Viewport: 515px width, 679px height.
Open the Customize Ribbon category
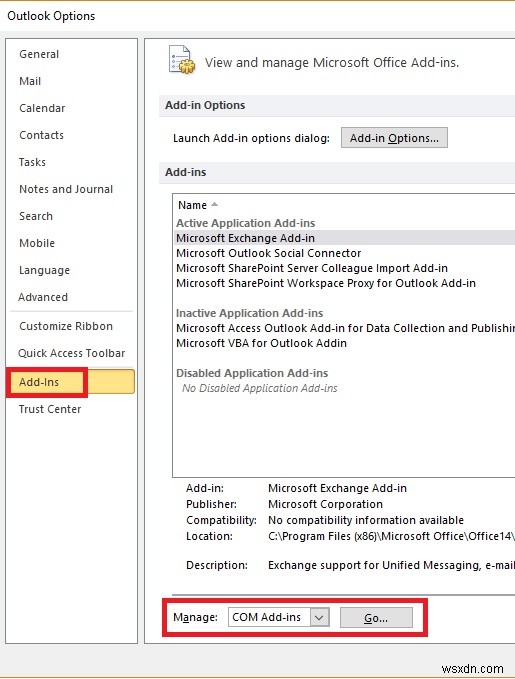coord(66,326)
